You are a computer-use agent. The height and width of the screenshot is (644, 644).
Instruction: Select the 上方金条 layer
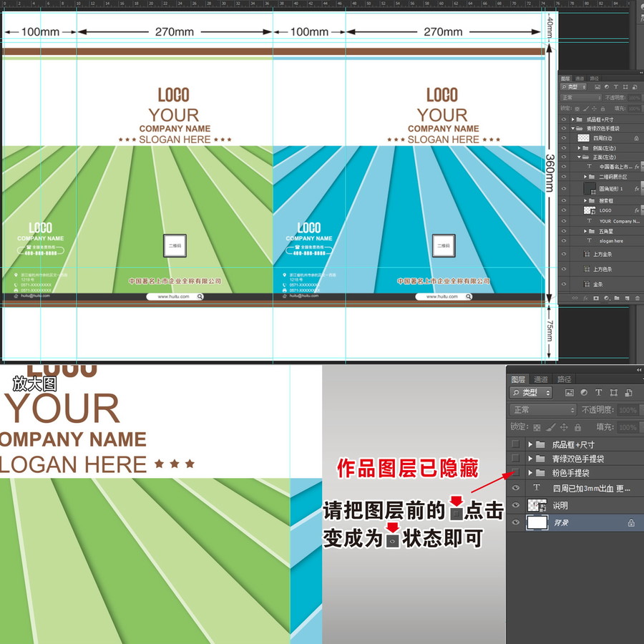[x=602, y=254]
